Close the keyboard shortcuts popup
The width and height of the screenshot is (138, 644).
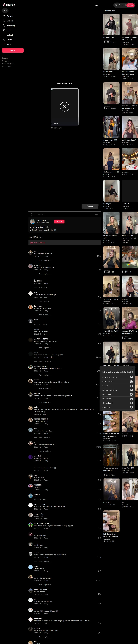pyautogui.click(x=133, y=369)
